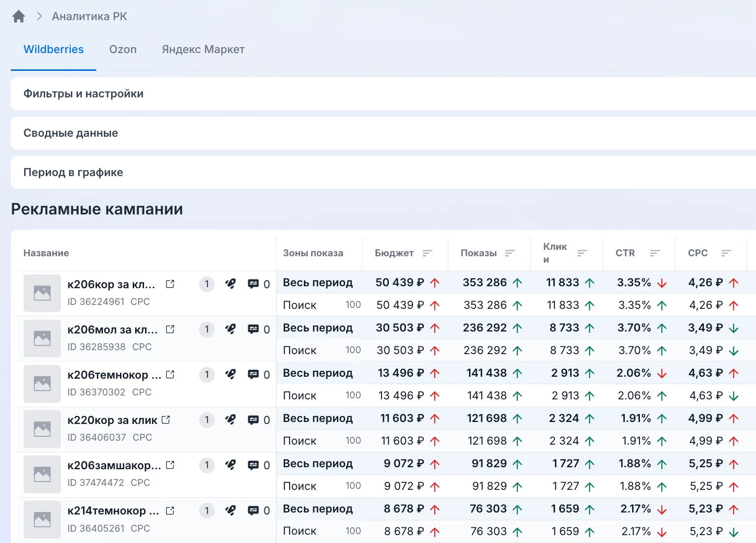Sort campaigns by CPC column icon
The height and width of the screenshot is (543, 756).
pyautogui.click(x=727, y=253)
